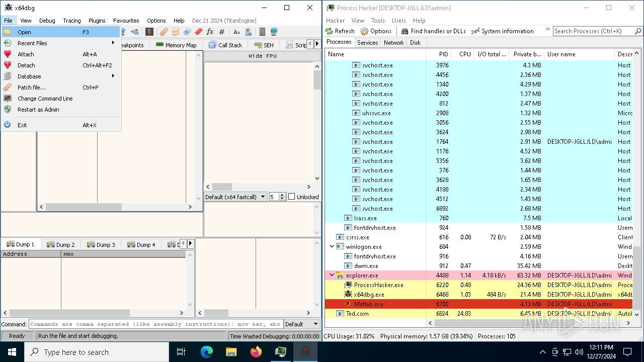Choose Change Command Line menu item
The image size is (644, 362).
[60, 99]
